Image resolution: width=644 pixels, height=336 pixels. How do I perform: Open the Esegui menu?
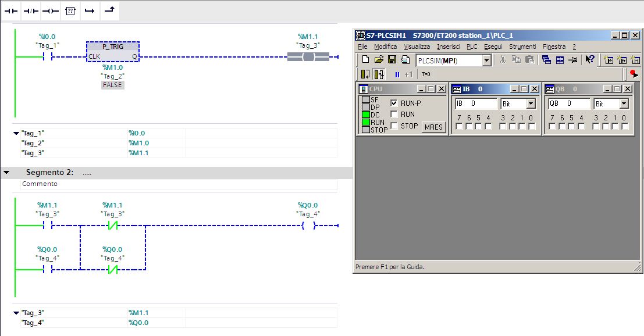click(493, 47)
